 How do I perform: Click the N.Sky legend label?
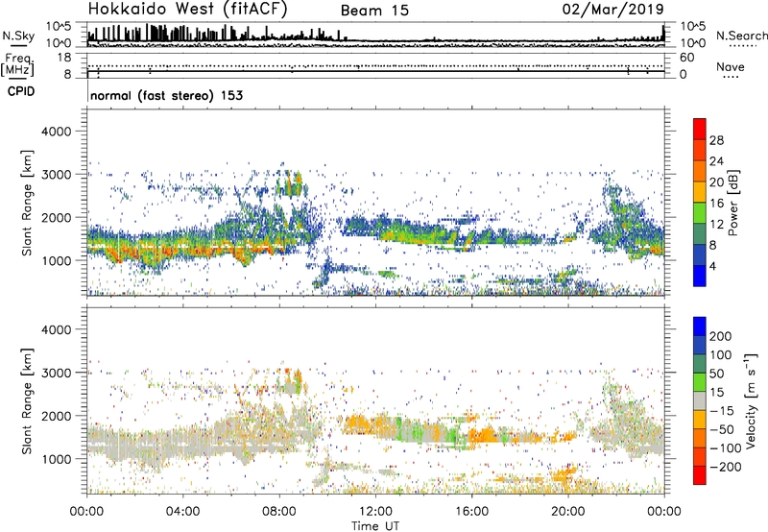point(18,36)
